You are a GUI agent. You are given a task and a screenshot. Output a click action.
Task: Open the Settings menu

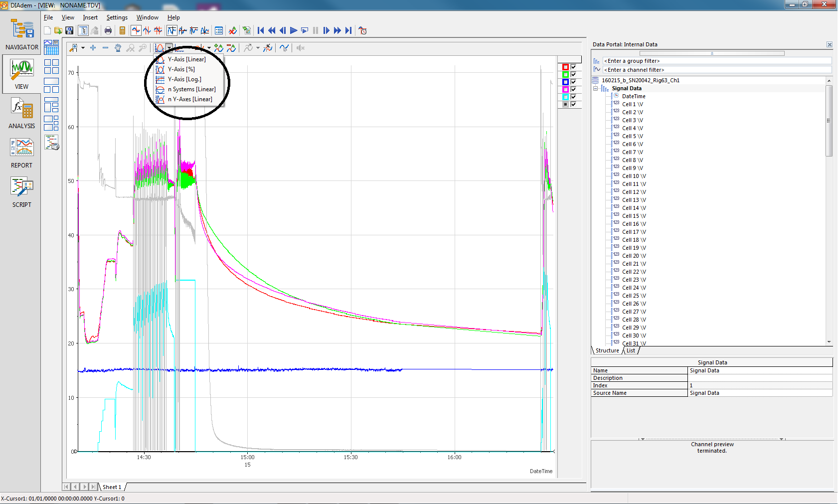pyautogui.click(x=117, y=17)
